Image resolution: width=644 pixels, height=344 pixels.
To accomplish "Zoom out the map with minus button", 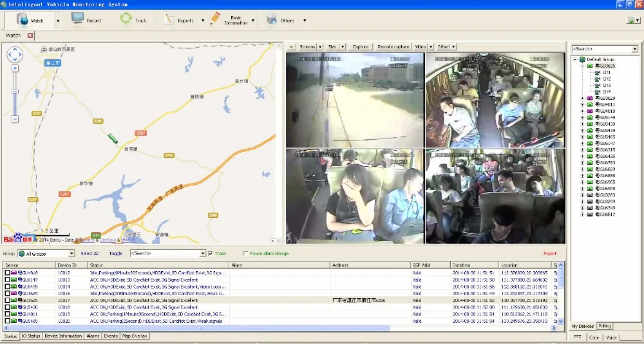I will [15, 119].
